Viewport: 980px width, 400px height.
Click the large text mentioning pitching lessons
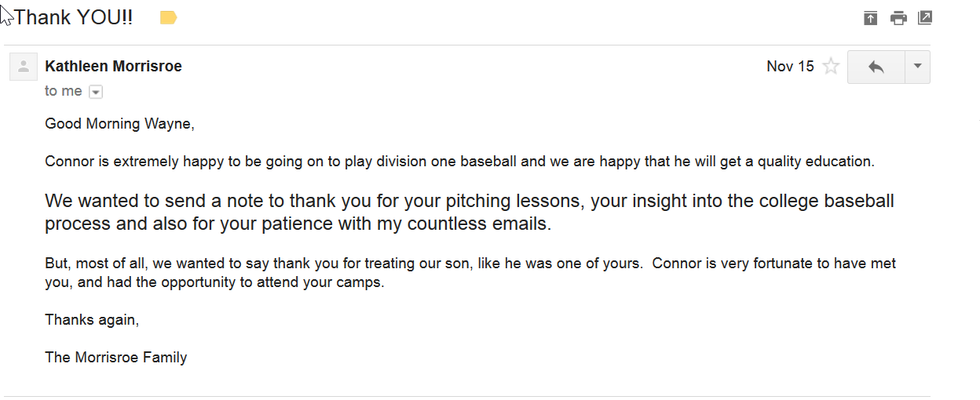point(469,202)
